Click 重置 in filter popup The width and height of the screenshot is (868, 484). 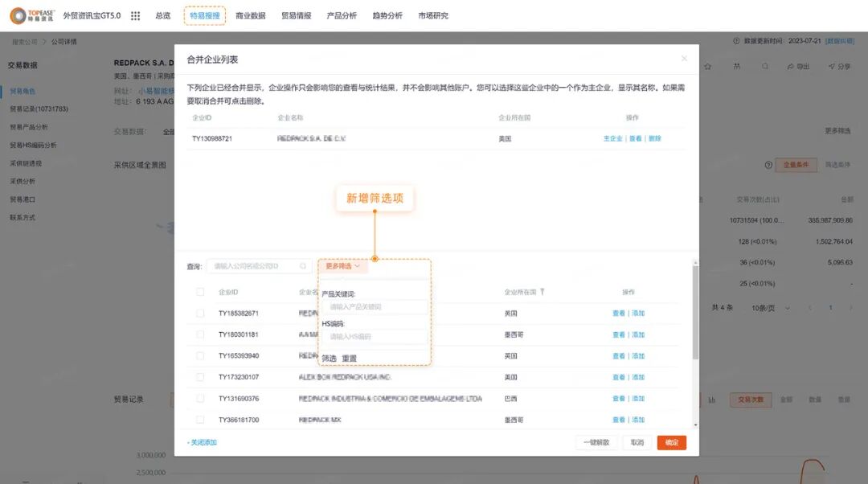350,359
